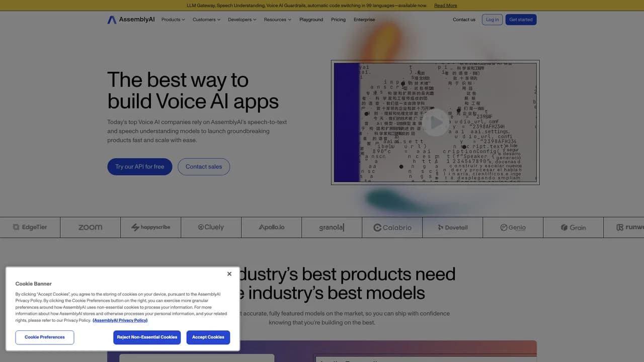Click the granola customer logo
Screen dimensions: 644x362
pos(332,227)
